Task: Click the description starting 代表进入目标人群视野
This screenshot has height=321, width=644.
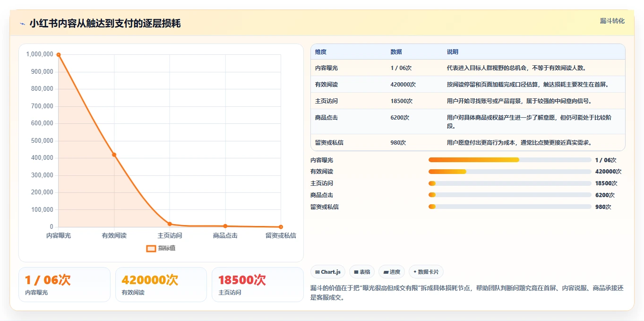Action: tap(516, 68)
